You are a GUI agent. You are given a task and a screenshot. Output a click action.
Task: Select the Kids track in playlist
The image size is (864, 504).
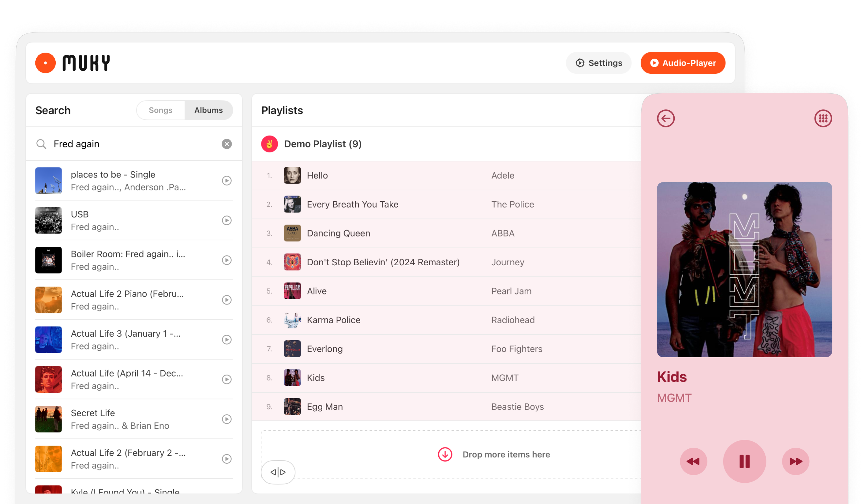(446, 378)
